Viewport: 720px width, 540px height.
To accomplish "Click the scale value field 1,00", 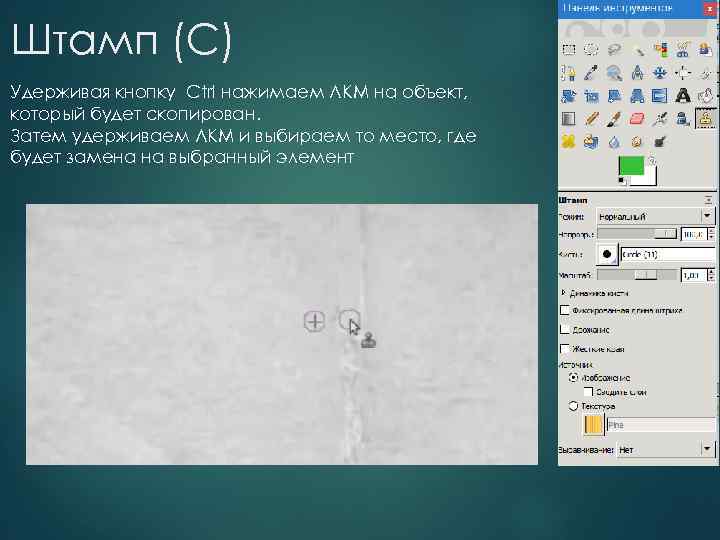I will pos(694,275).
